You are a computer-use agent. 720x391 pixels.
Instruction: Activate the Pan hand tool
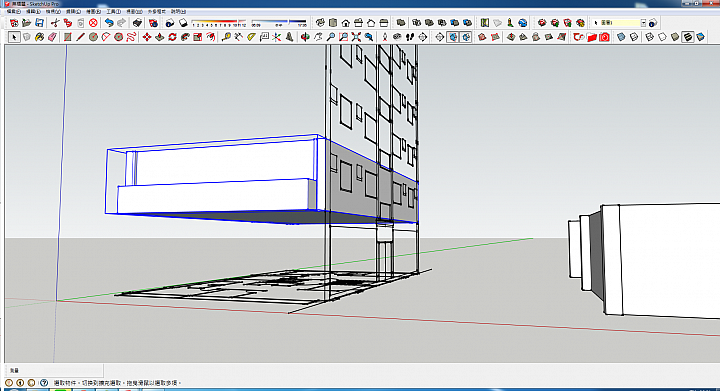(318, 37)
